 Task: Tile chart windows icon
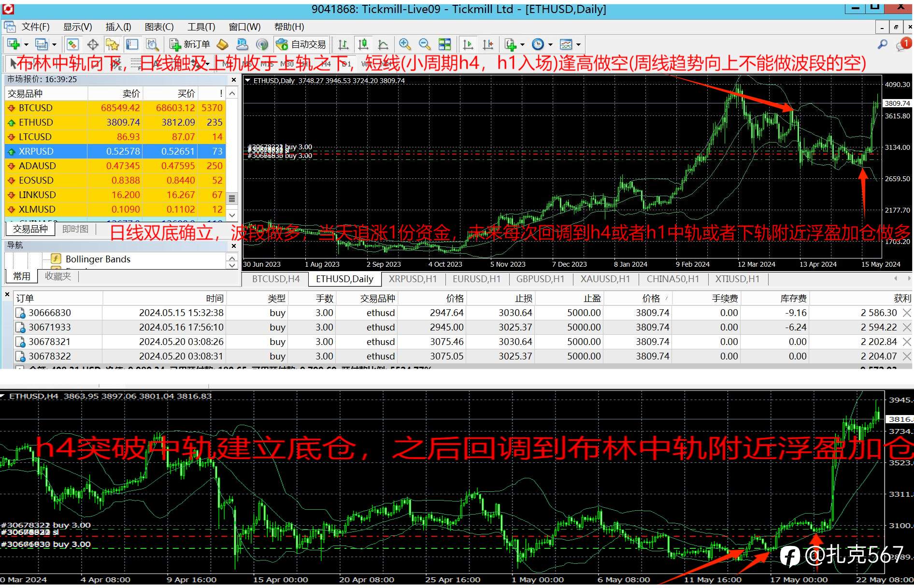(x=444, y=44)
